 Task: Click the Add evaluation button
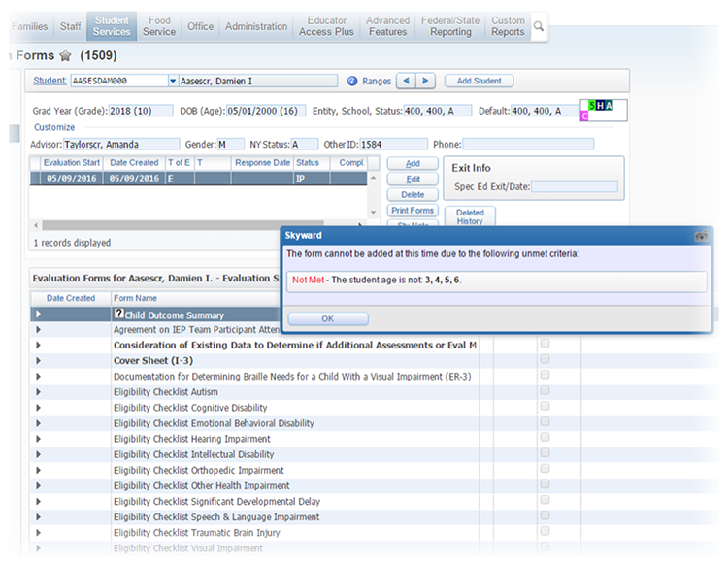pos(413,163)
